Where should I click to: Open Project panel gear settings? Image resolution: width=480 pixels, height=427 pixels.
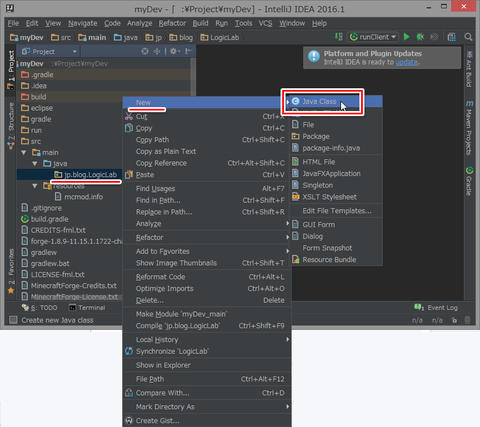click(174, 51)
